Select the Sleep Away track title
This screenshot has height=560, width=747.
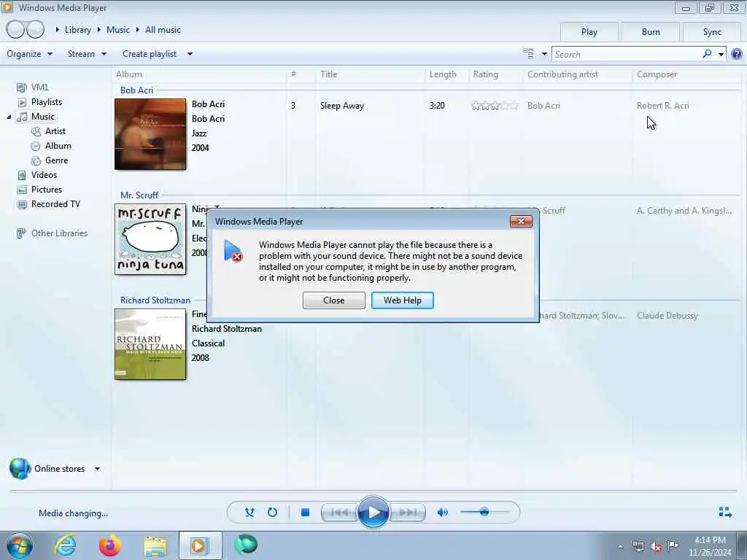pyautogui.click(x=342, y=106)
